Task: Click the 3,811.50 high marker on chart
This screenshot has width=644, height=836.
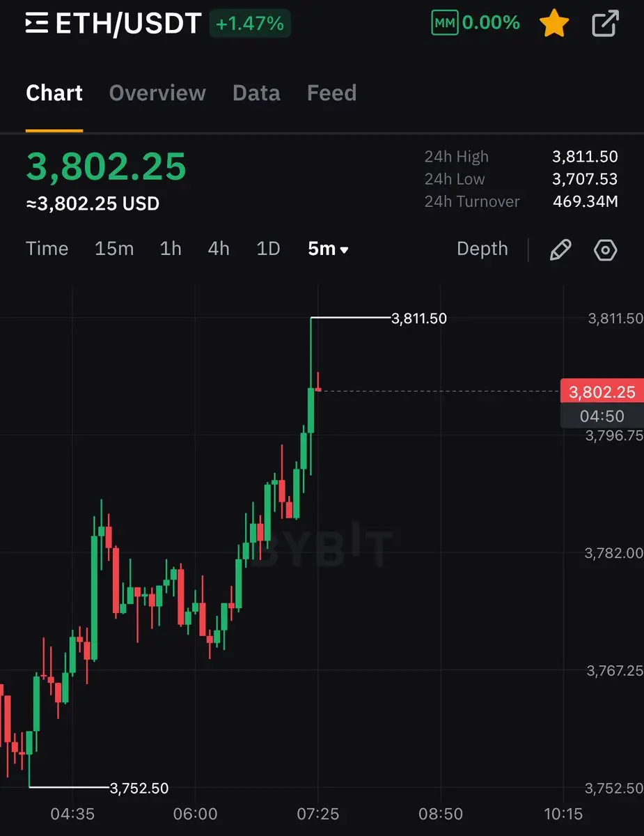Action: point(419,319)
